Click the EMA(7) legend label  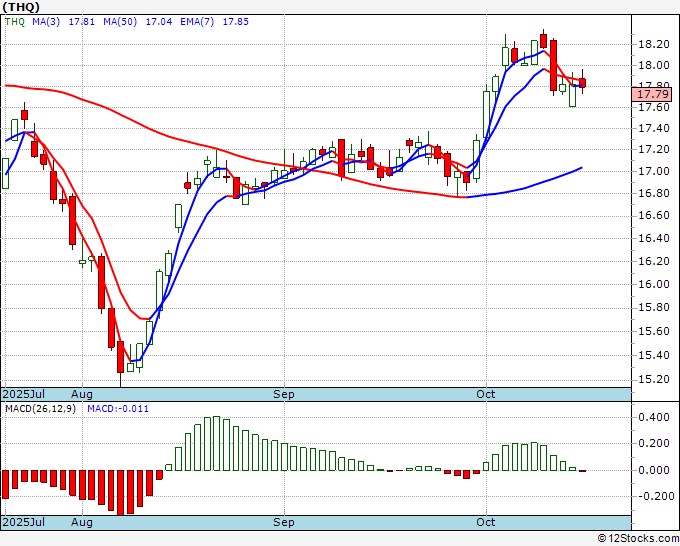pos(197,22)
